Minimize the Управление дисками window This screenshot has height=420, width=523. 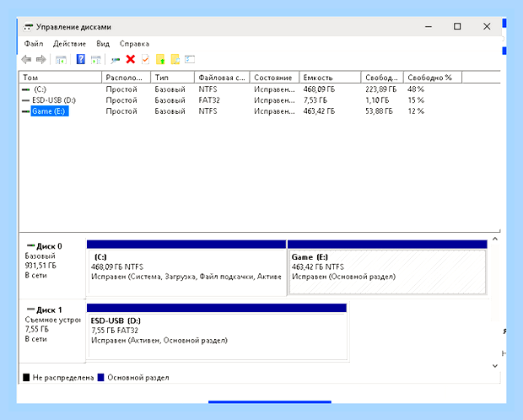[x=429, y=26]
